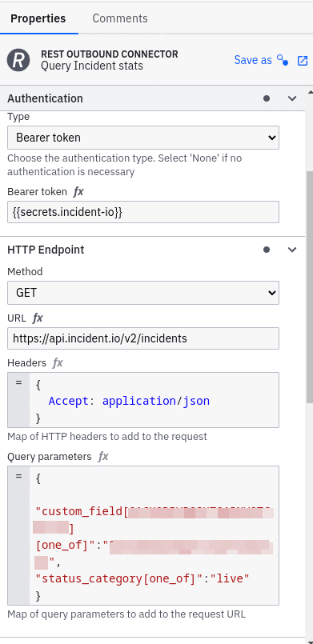Viewport: 313px width, 644px height.
Task: Toggle the fx icon next to URL
Action: 38,318
